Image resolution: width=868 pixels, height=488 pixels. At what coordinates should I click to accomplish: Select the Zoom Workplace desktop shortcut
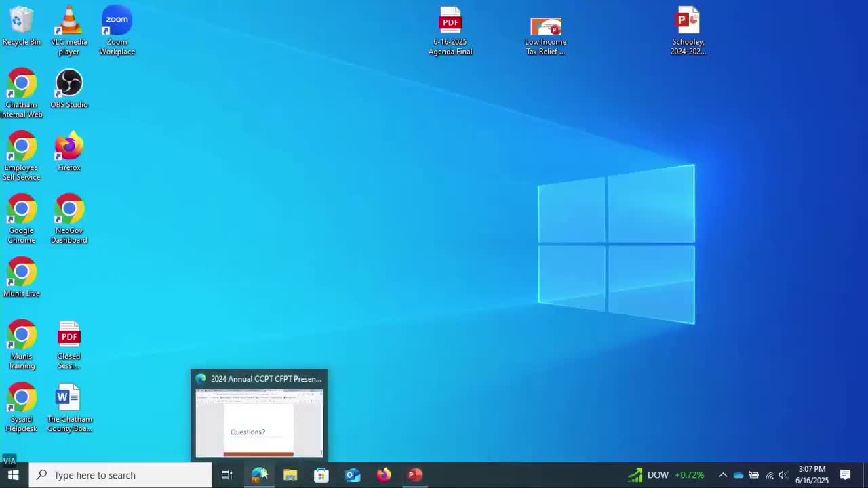[x=117, y=30]
